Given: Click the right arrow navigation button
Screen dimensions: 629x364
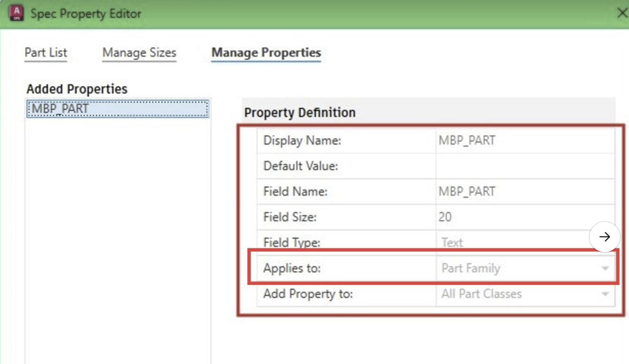Looking at the screenshot, I should click(x=605, y=237).
